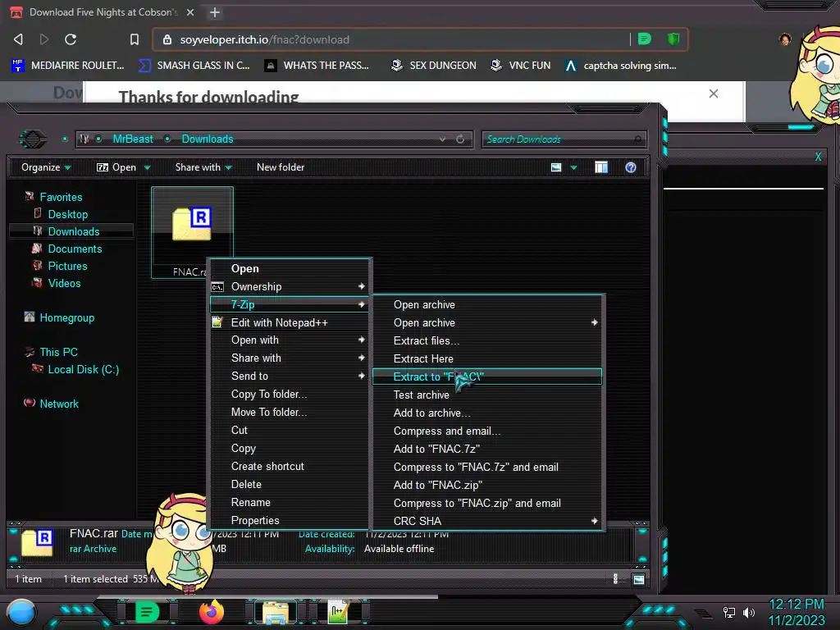Open the network tray icon

point(728,612)
